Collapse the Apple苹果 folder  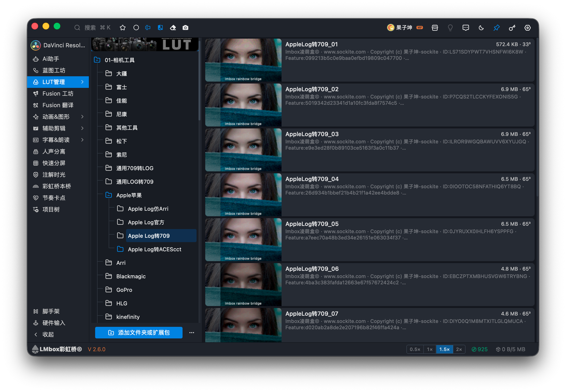(109, 195)
